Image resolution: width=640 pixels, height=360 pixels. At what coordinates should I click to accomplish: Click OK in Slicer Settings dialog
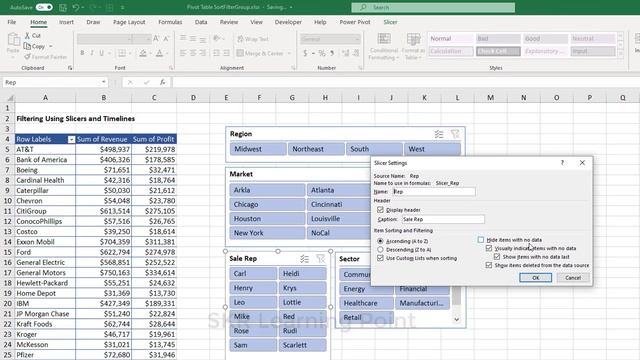(x=536, y=278)
